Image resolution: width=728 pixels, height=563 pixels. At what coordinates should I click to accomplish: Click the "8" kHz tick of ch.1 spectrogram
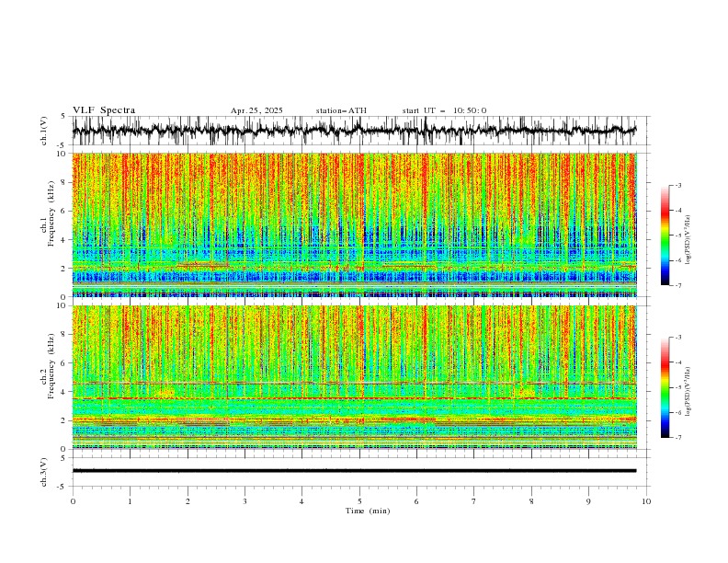tap(64, 182)
